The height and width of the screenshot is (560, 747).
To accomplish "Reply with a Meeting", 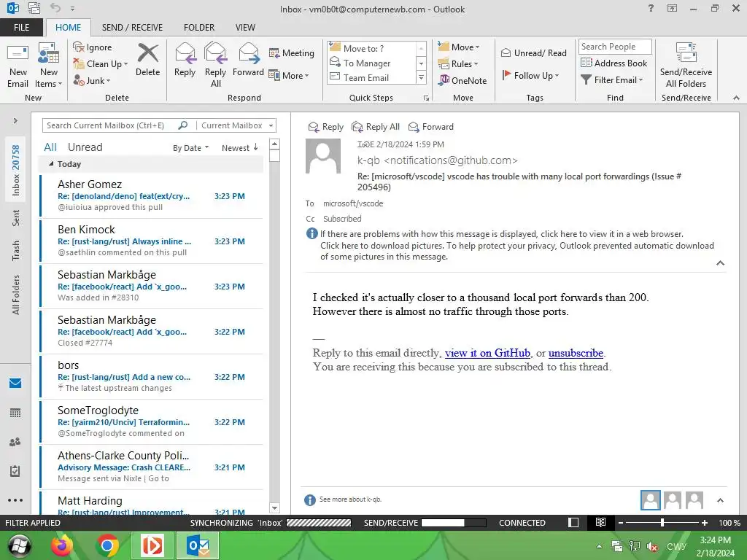I will pos(292,52).
